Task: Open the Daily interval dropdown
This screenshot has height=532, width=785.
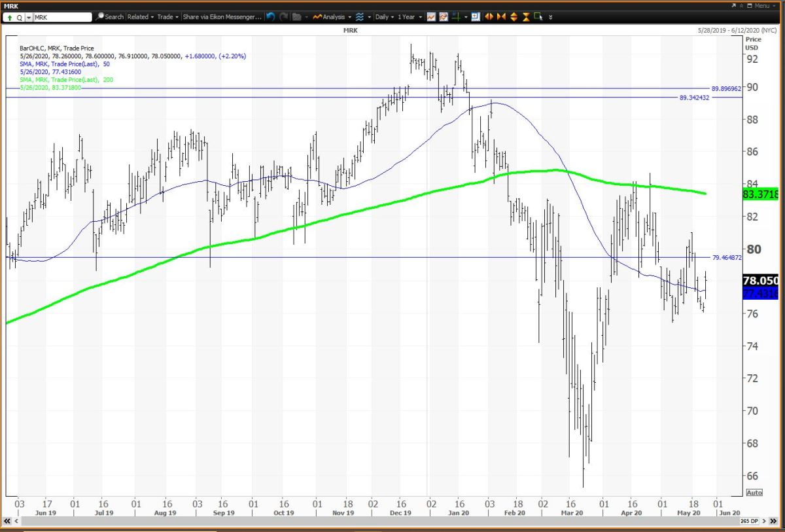Action: (384, 16)
